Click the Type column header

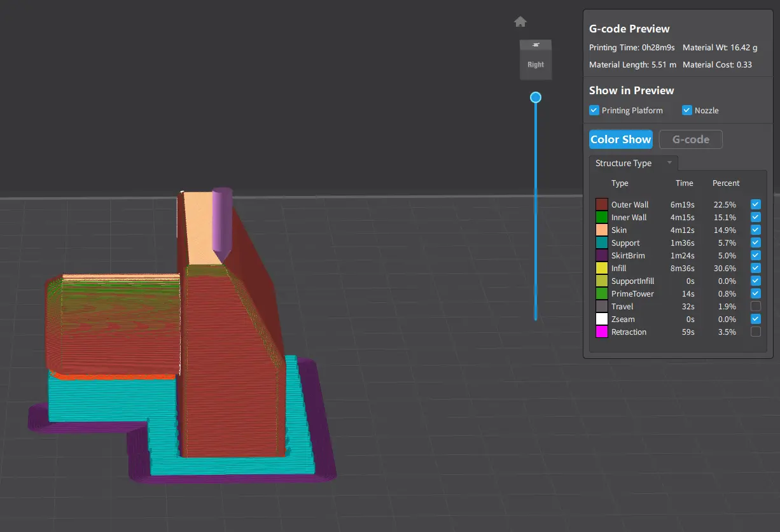click(620, 183)
